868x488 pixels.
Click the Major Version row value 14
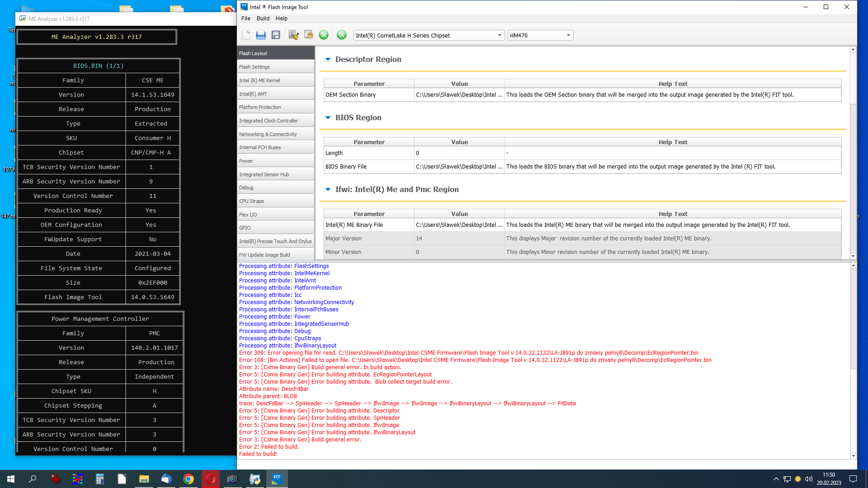459,239
